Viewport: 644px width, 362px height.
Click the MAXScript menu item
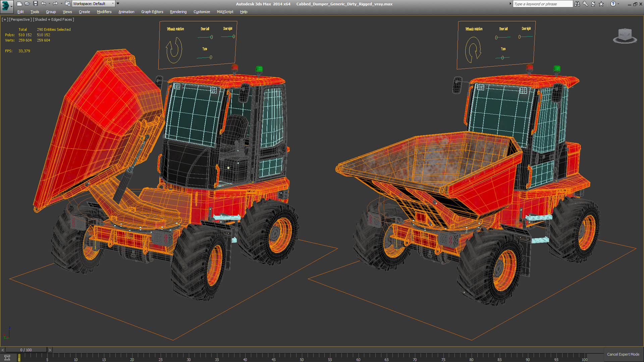click(x=226, y=12)
